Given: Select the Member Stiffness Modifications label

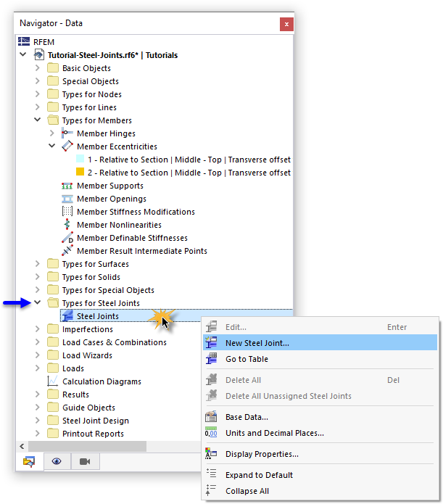Looking at the screenshot, I should tap(136, 212).
